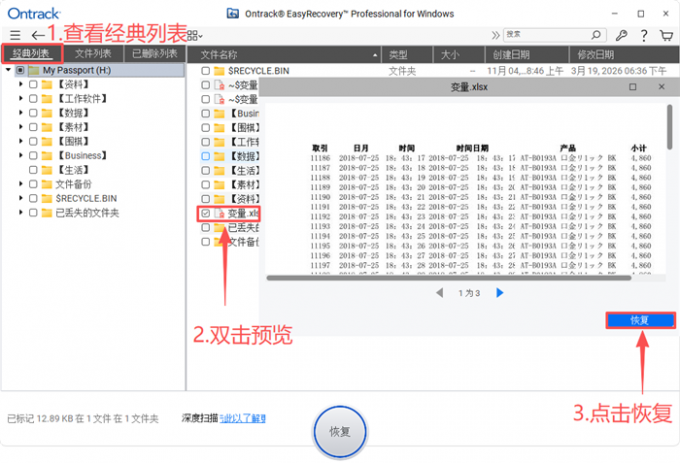Screen dimensions: 680x463
Task: Open the shopping cart icon
Action: point(666,35)
